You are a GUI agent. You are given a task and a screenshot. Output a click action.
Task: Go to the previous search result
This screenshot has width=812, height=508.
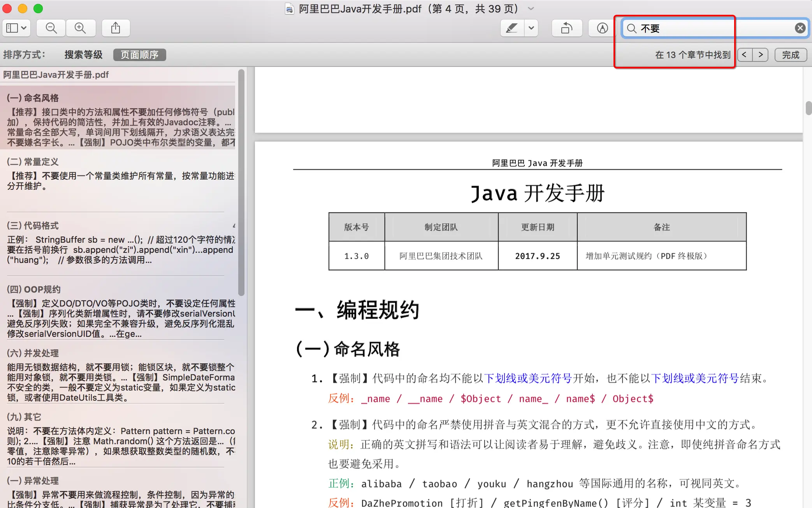[x=744, y=55]
